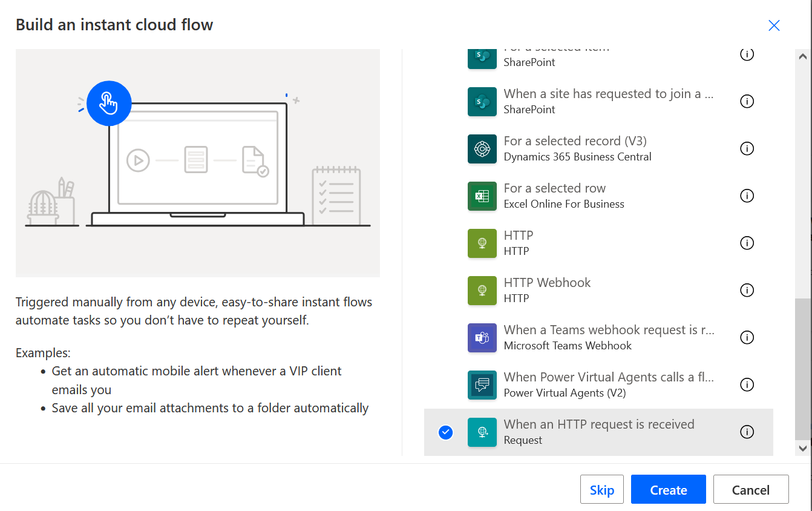Click the Microsoft Teams Webhook icon

point(482,338)
